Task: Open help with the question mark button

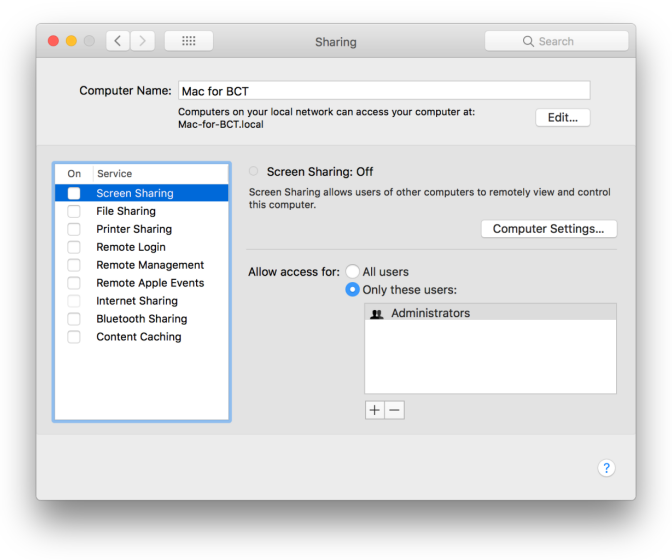Action: 606,468
